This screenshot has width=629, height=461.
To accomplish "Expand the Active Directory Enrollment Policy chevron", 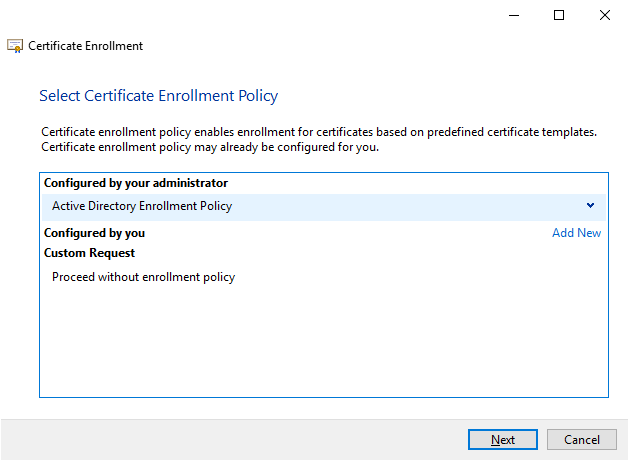I will [x=590, y=206].
